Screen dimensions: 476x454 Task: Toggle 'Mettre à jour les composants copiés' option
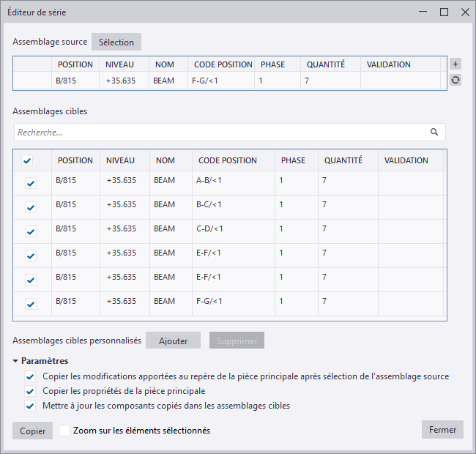coord(30,406)
